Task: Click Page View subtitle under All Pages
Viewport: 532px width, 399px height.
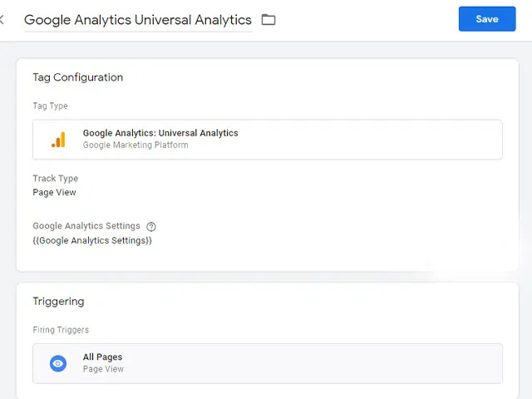Action: [103, 369]
